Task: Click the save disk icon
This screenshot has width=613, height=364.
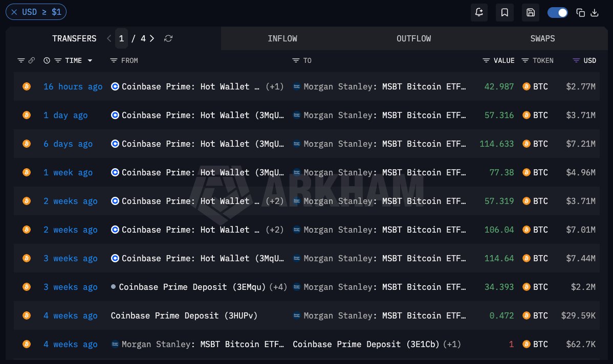Action: (531, 12)
